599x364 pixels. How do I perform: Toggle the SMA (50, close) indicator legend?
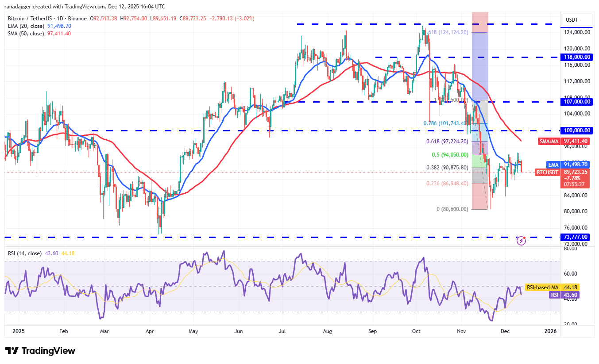[27, 33]
